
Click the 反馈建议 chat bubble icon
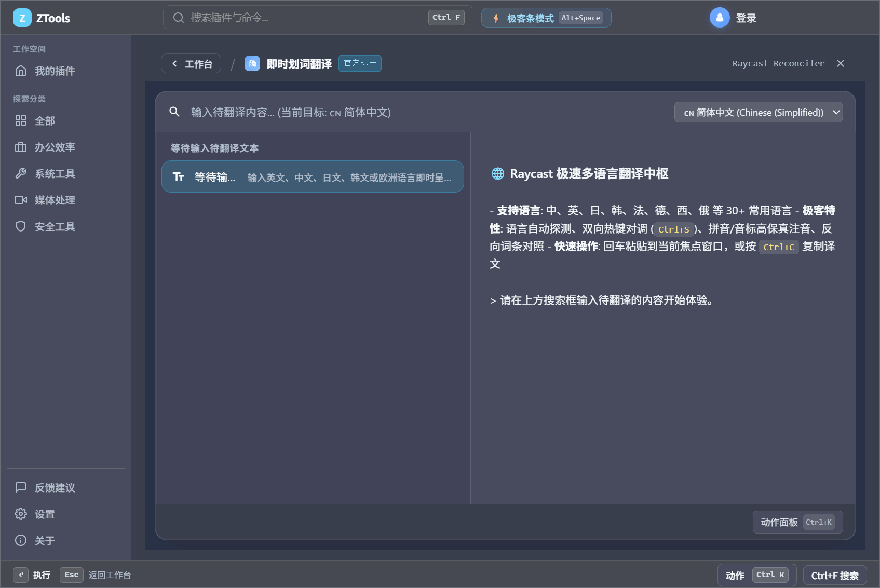click(x=21, y=488)
